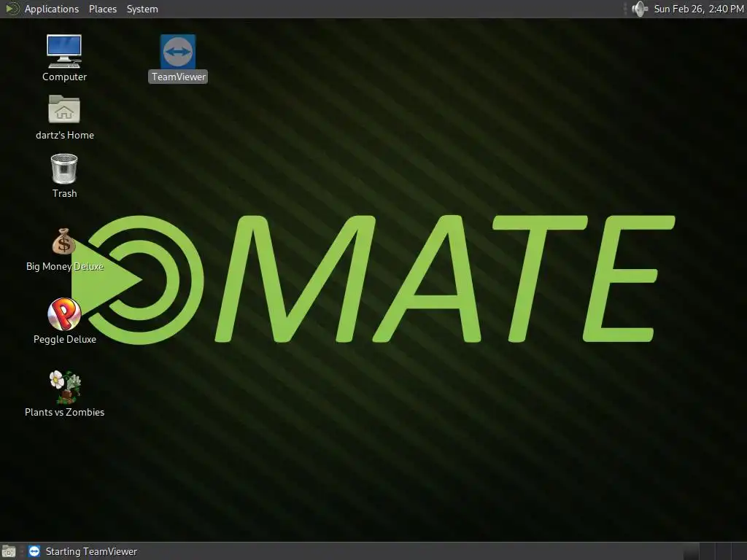Click the Starting TeamViewer taskbar entry
The height and width of the screenshot is (560, 747).
pyautogui.click(x=83, y=551)
